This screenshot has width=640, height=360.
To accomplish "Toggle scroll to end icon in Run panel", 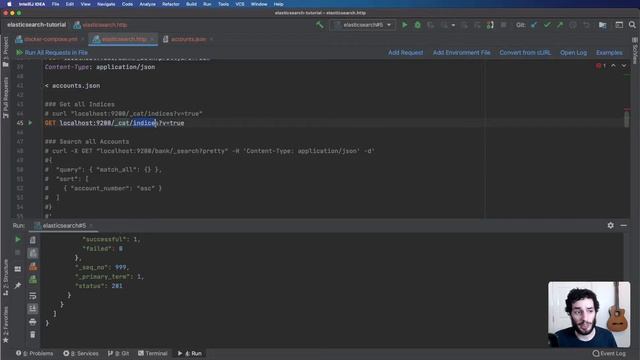I will [33, 309].
